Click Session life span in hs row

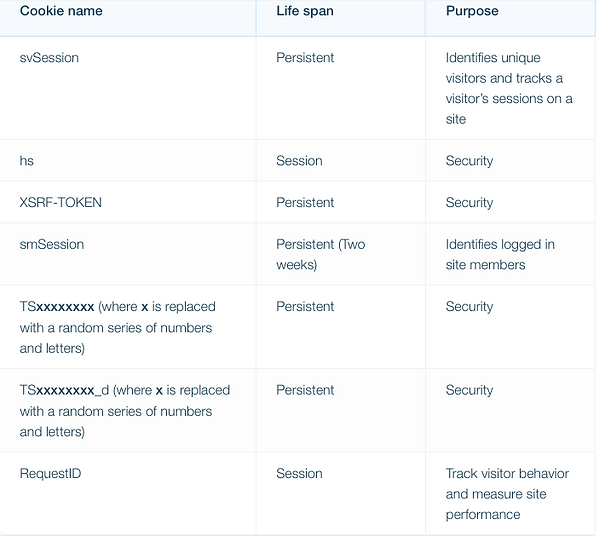point(299,160)
